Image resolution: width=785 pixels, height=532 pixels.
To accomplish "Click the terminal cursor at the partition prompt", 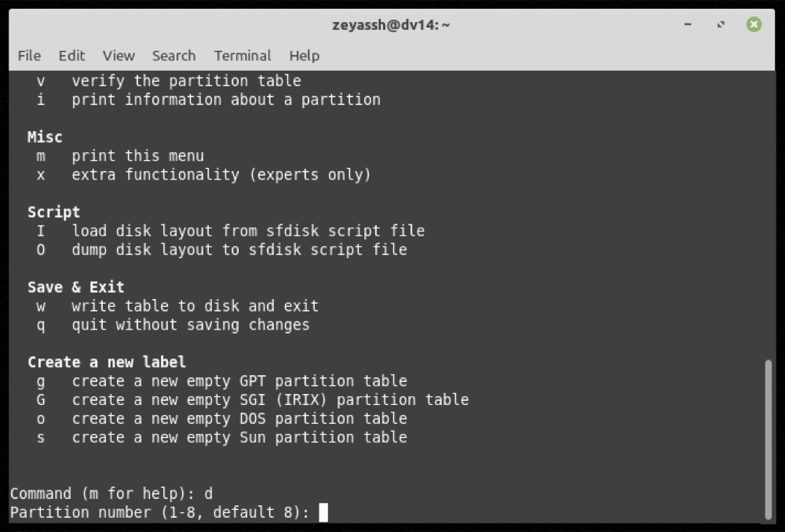I will coord(322,512).
